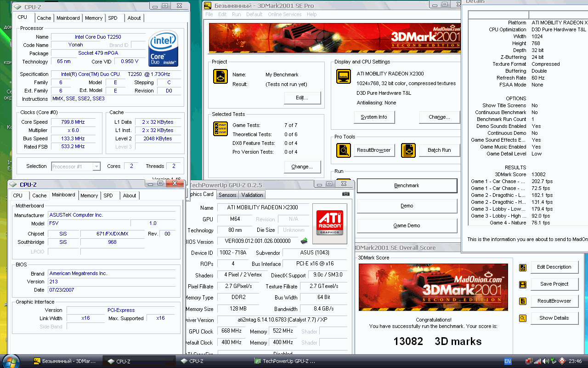Launch the Game Demo button
The image size is (588, 368).
click(x=407, y=225)
